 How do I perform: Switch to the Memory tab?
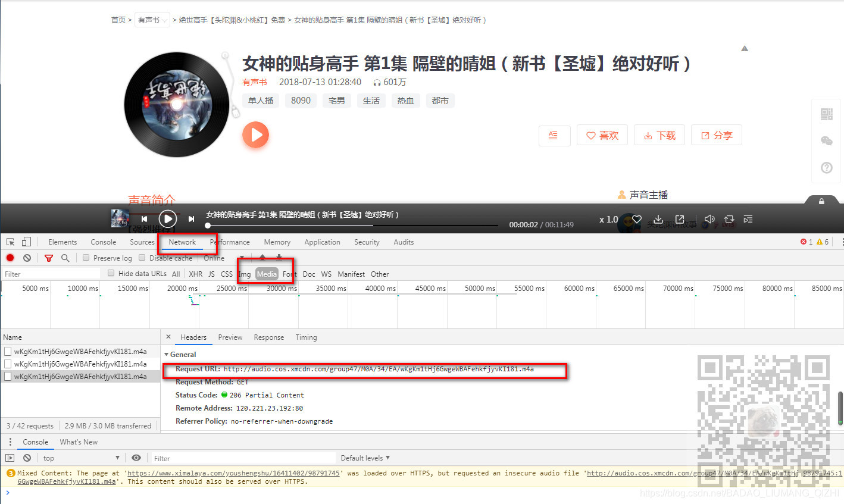(277, 242)
